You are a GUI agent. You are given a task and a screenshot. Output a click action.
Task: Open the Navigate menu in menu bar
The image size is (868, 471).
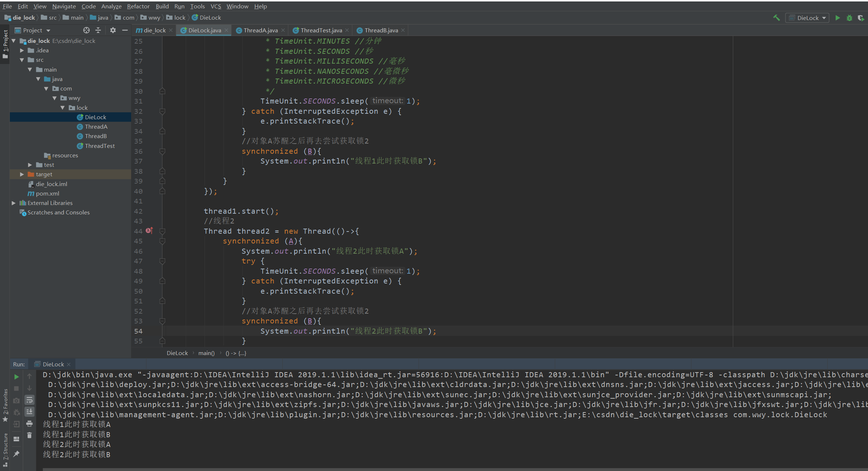(x=64, y=6)
